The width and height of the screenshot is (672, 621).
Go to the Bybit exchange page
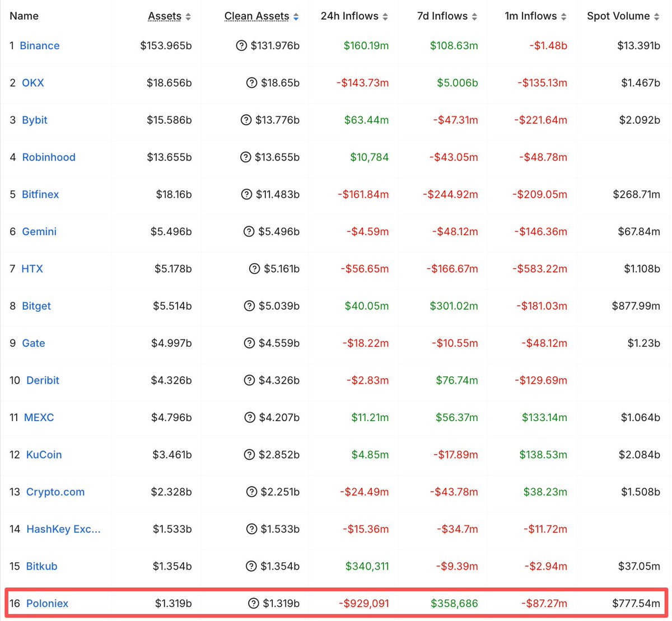pos(35,120)
